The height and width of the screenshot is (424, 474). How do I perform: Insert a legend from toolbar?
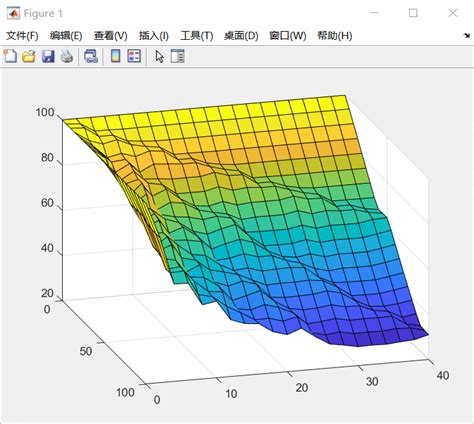tap(134, 56)
